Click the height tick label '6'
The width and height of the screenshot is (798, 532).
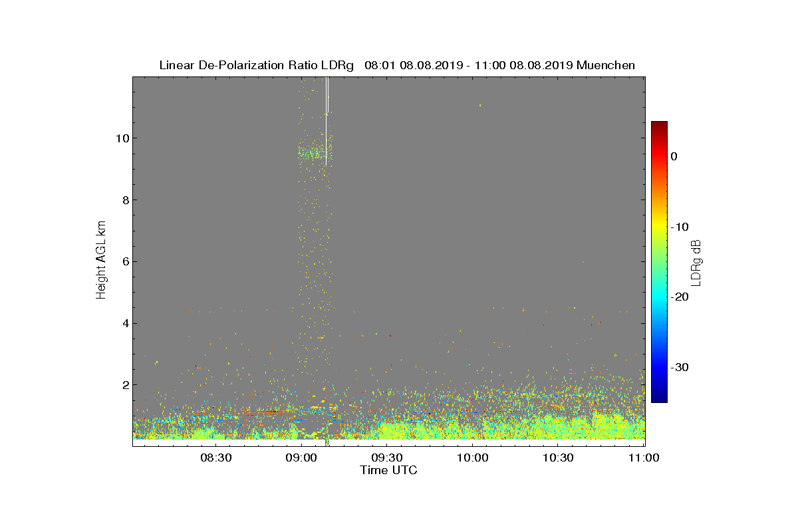coord(124,262)
